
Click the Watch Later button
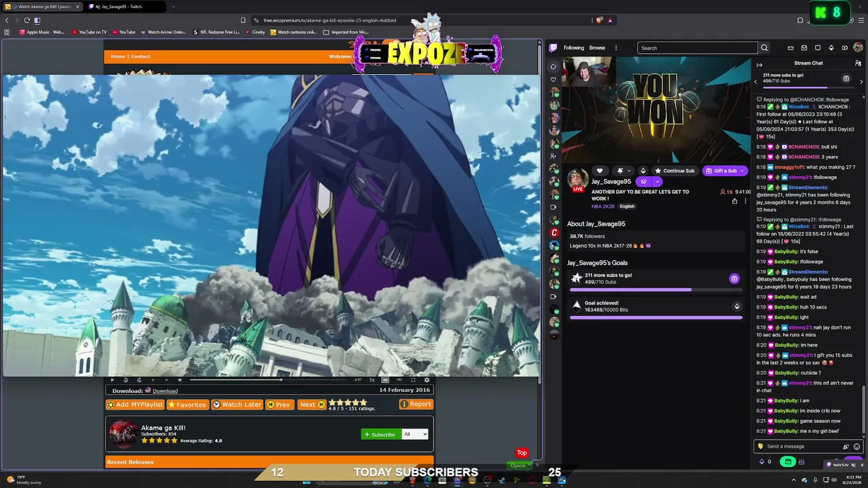237,405
